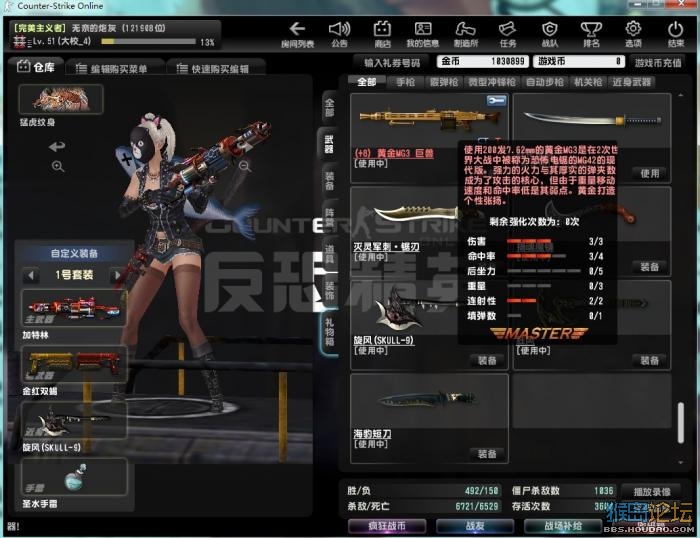This screenshot has width=700, height=538.
Task: Go back to room list arrow icon
Action: click(297, 29)
